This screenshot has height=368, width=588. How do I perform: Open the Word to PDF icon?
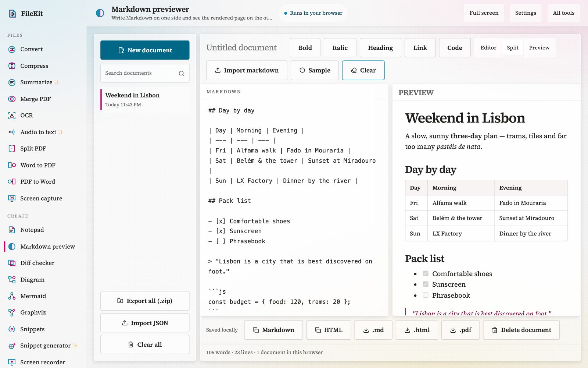[x=12, y=165]
